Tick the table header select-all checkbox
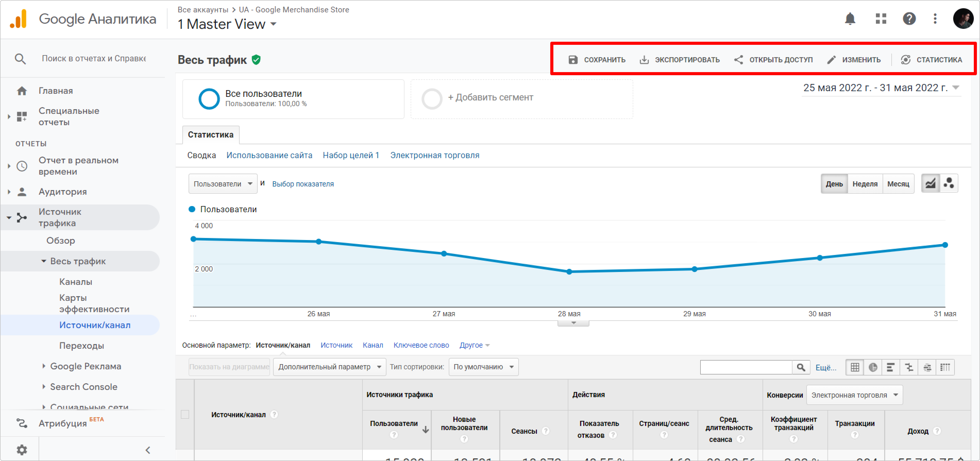The height and width of the screenshot is (461, 980). pyautogui.click(x=185, y=414)
